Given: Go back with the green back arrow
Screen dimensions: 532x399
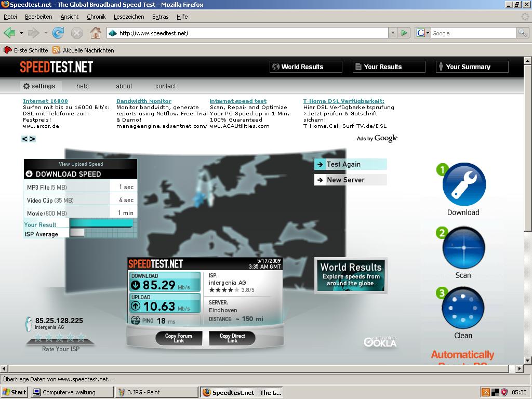Looking at the screenshot, I should click(10, 33).
